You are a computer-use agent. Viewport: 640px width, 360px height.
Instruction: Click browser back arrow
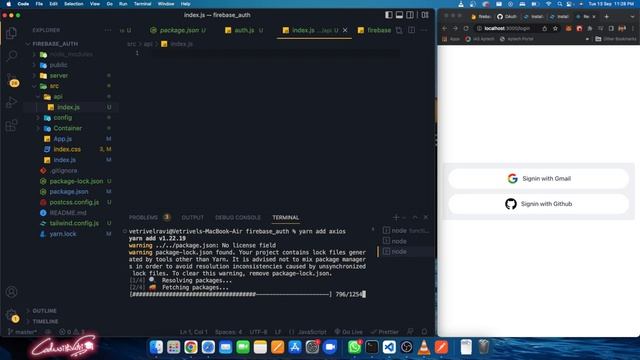pyautogui.click(x=444, y=28)
